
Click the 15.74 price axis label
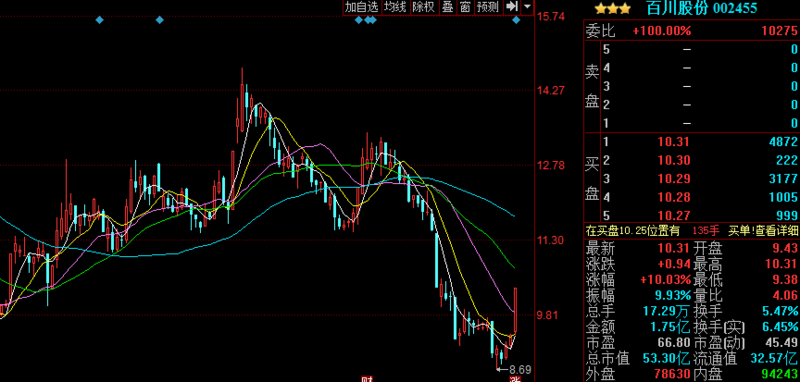551,17
